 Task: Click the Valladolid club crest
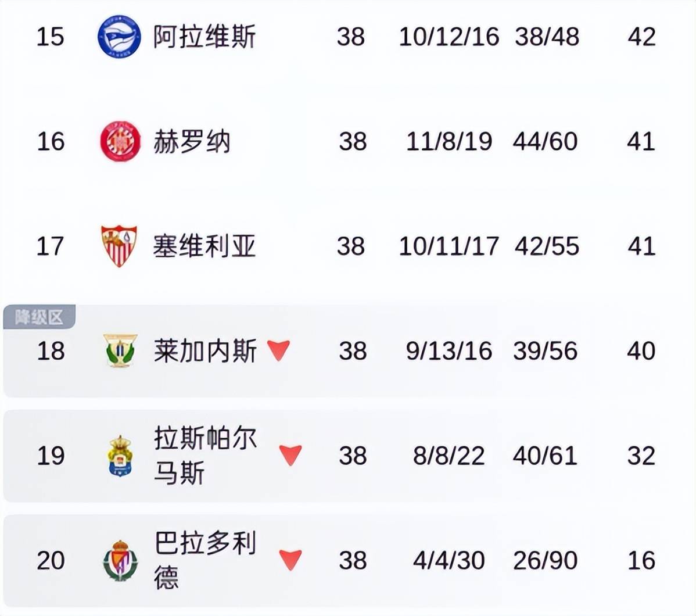(x=120, y=560)
